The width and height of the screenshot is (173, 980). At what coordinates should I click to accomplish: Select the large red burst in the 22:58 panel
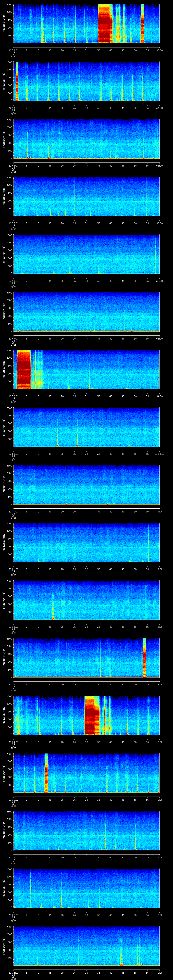click(24, 370)
